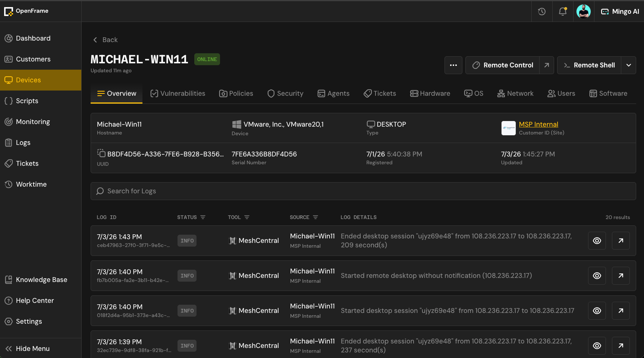Open the STATUS column filter
This screenshot has height=358, width=644.
[x=203, y=217]
